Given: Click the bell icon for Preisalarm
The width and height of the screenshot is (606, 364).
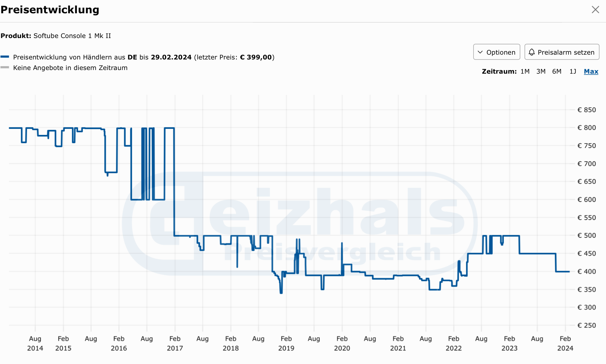Looking at the screenshot, I should point(532,52).
